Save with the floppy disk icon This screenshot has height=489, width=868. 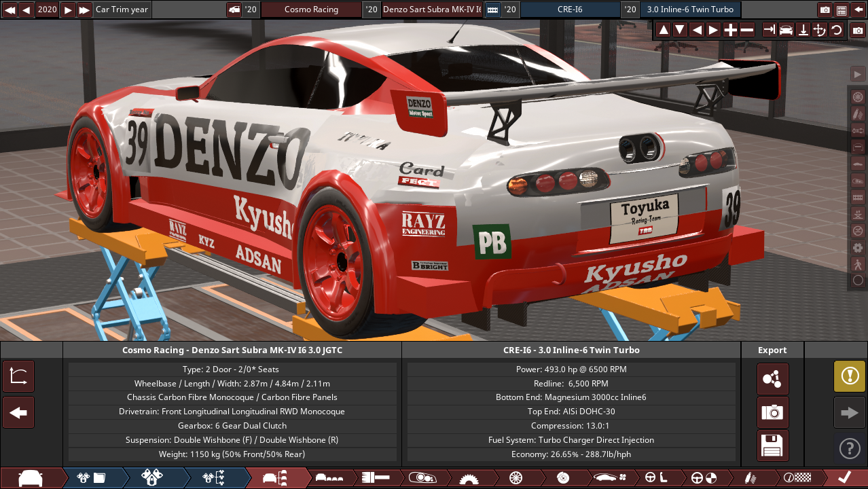[773, 446]
